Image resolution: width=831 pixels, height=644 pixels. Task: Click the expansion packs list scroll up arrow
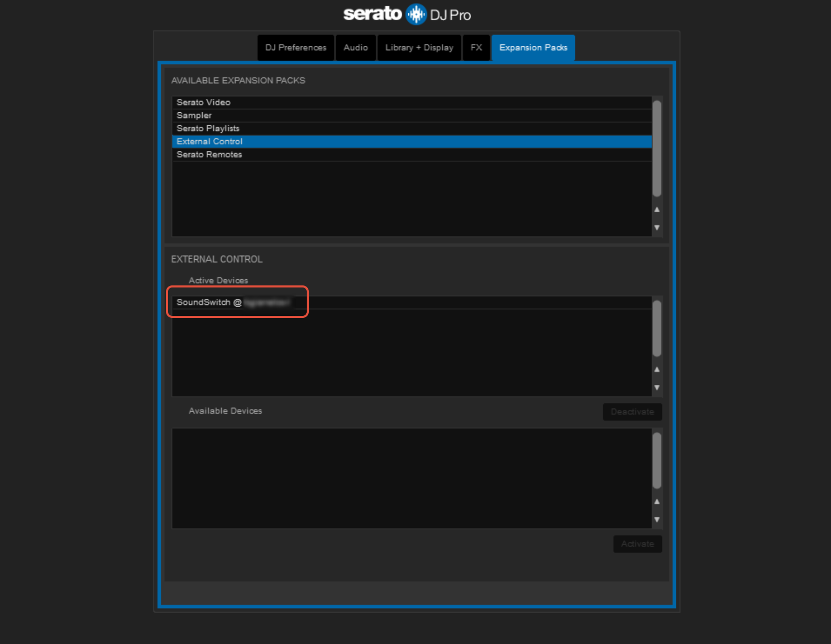coord(657,210)
